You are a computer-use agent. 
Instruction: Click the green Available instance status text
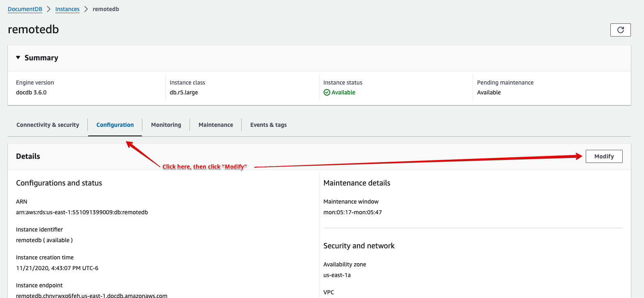point(343,92)
